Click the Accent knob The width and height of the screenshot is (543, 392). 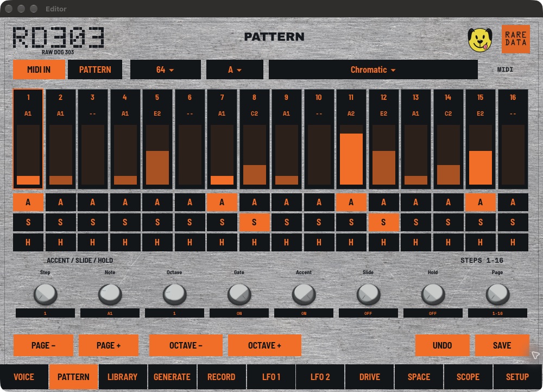coord(304,294)
